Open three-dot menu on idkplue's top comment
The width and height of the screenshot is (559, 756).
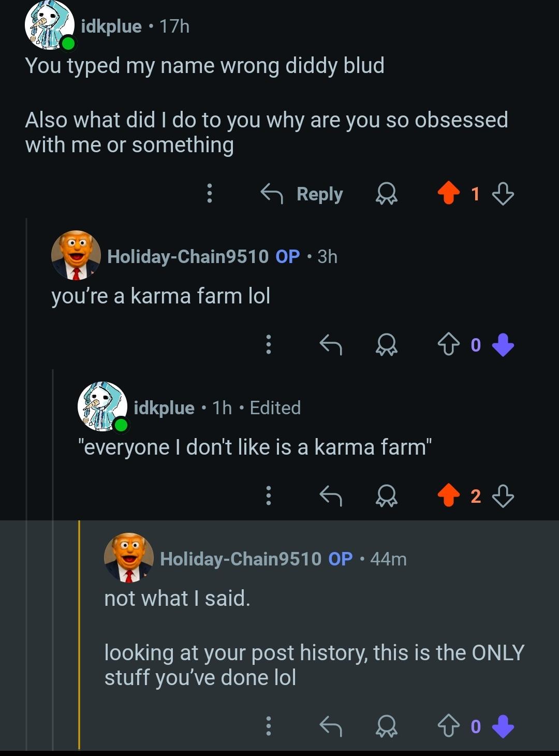(x=210, y=193)
